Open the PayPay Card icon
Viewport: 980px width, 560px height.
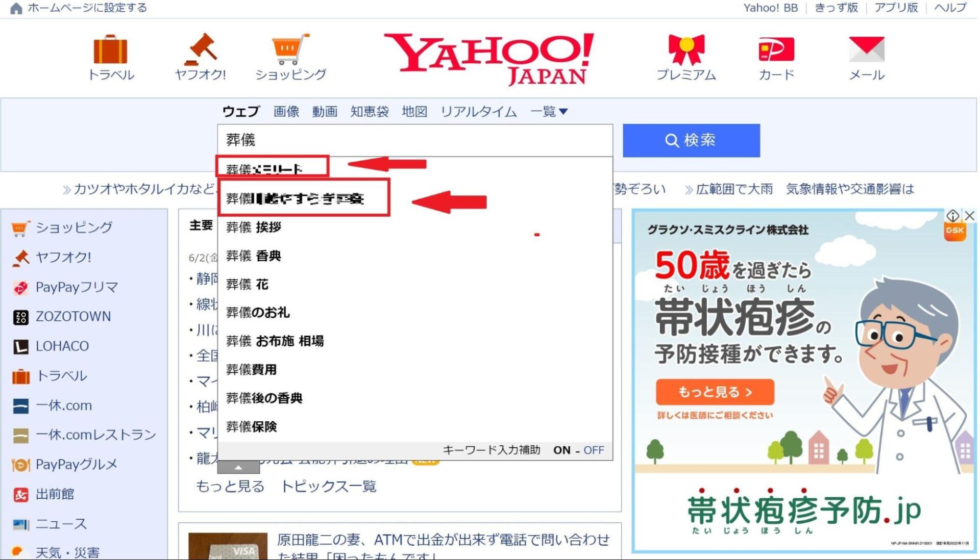click(x=776, y=50)
